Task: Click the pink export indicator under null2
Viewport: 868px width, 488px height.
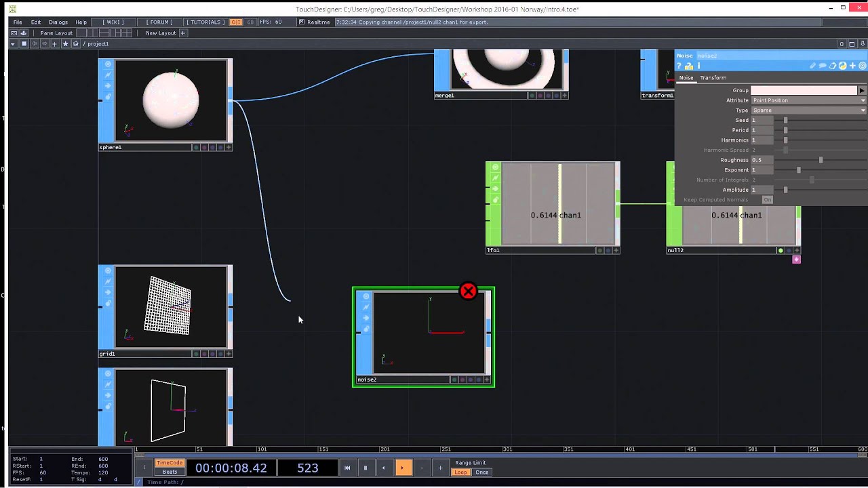Action: tap(796, 259)
